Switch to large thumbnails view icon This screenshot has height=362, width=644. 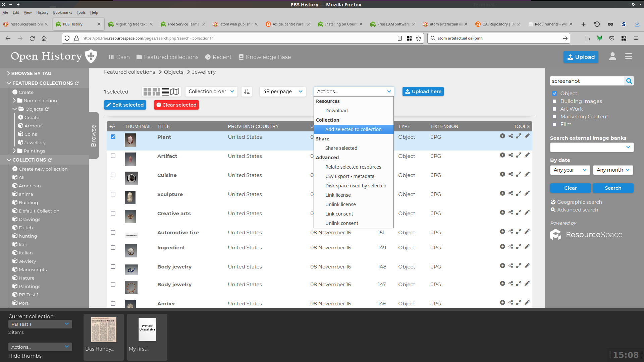pyautogui.click(x=147, y=92)
